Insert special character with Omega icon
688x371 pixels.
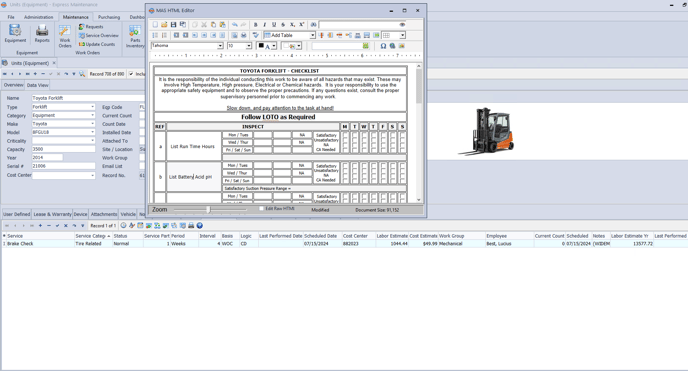click(383, 46)
